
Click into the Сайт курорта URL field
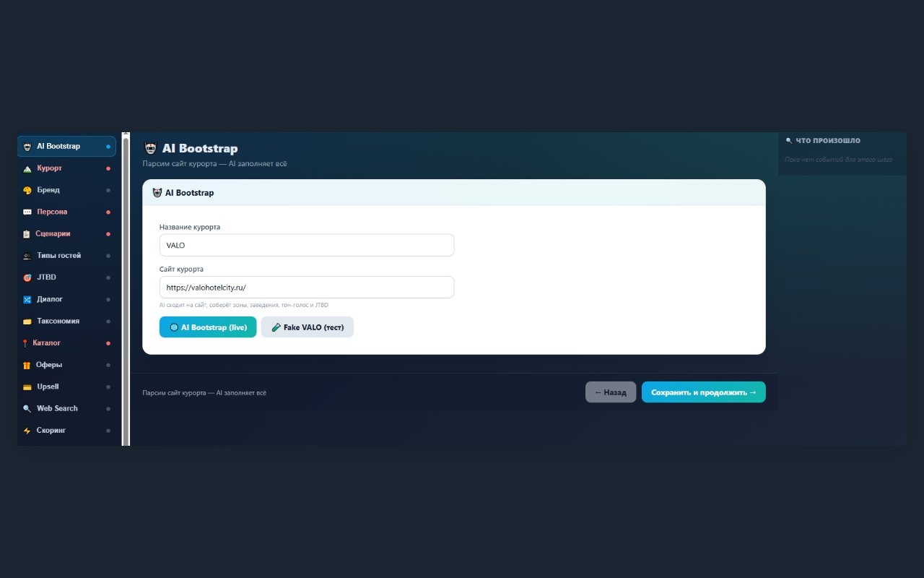point(307,287)
